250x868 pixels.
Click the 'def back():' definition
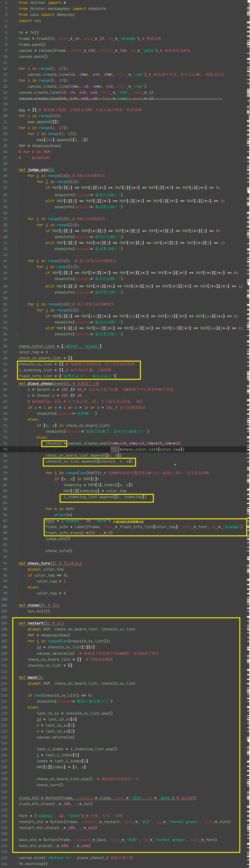[x=31, y=677]
